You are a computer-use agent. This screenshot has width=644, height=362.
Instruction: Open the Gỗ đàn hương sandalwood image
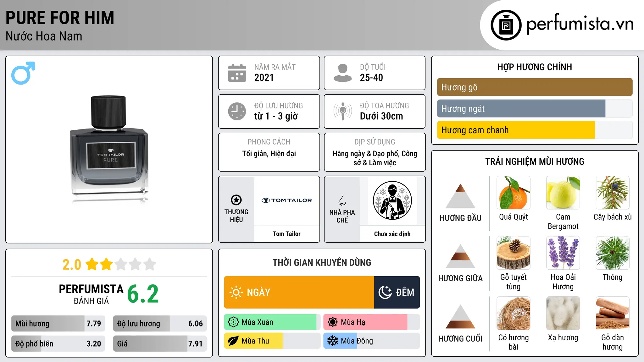click(x=613, y=313)
